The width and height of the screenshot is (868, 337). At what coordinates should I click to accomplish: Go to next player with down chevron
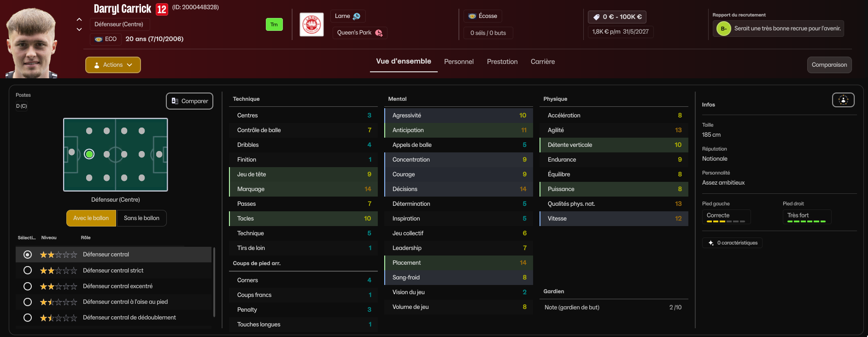click(x=79, y=29)
